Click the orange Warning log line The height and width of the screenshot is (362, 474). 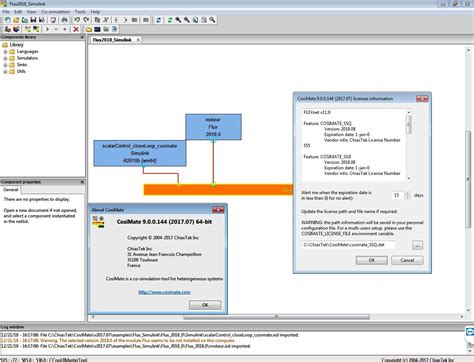point(118,340)
